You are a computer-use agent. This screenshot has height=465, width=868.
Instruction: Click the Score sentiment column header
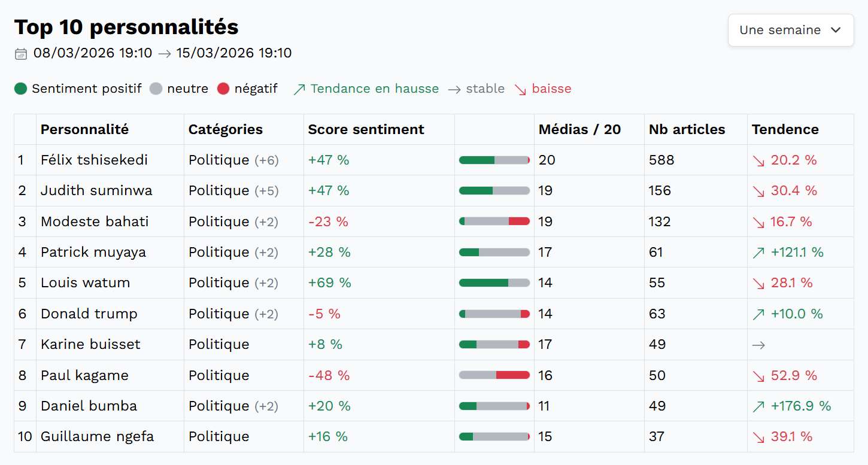pos(365,129)
